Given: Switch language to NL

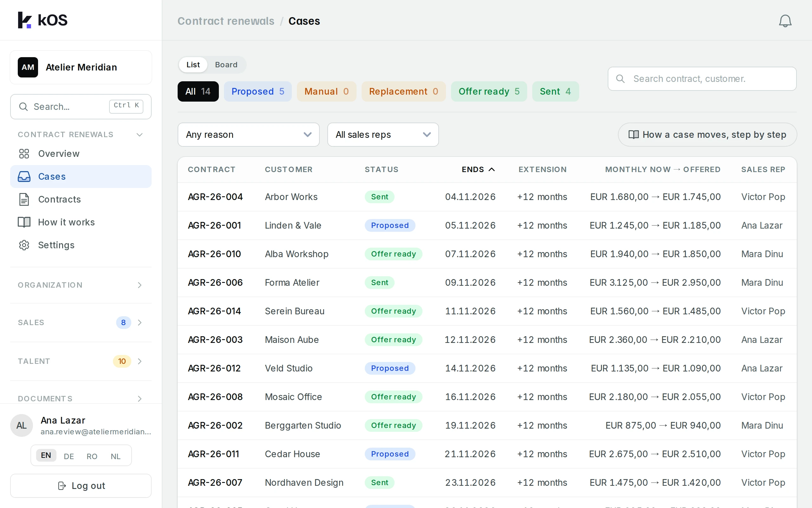Looking at the screenshot, I should tap(115, 456).
